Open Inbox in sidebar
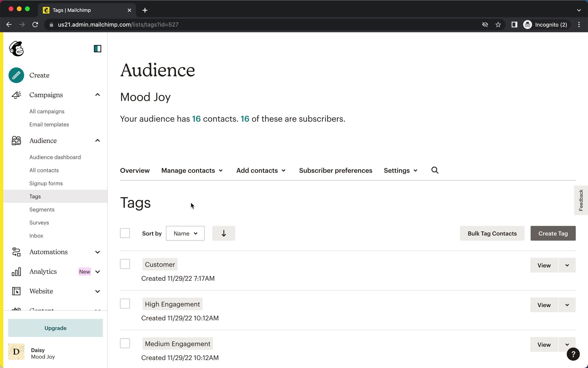 coord(36,236)
